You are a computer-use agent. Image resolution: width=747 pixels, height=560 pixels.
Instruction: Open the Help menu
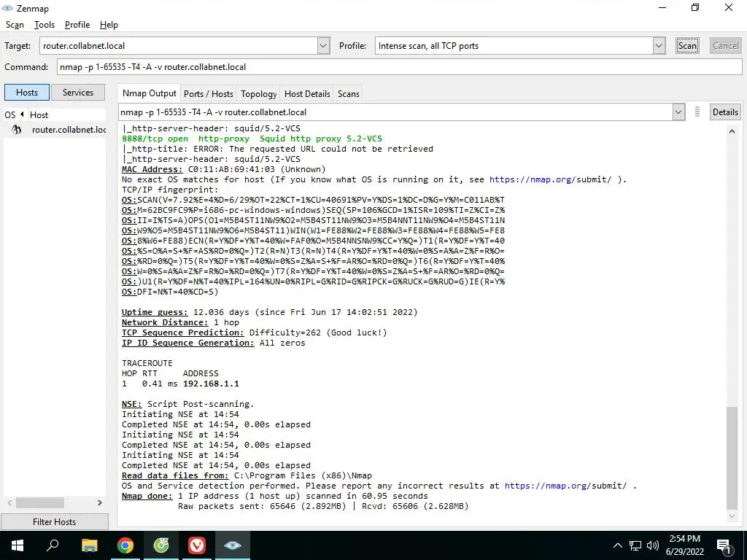pos(109,25)
